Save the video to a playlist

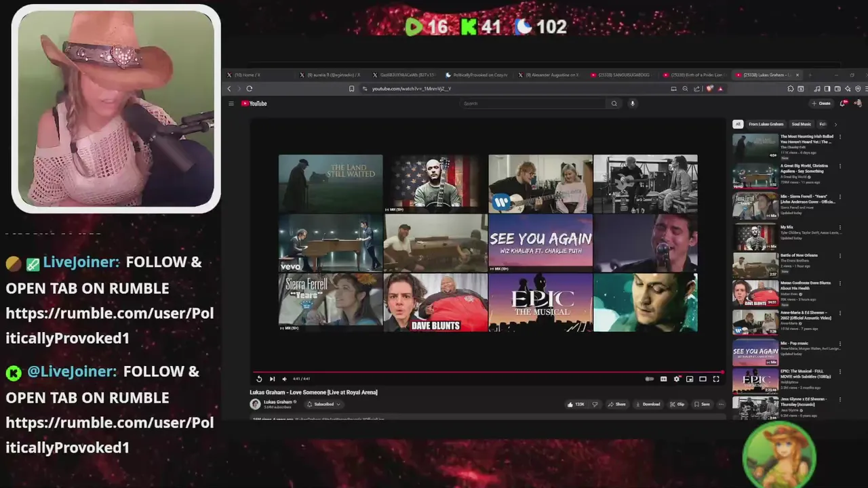(701, 404)
